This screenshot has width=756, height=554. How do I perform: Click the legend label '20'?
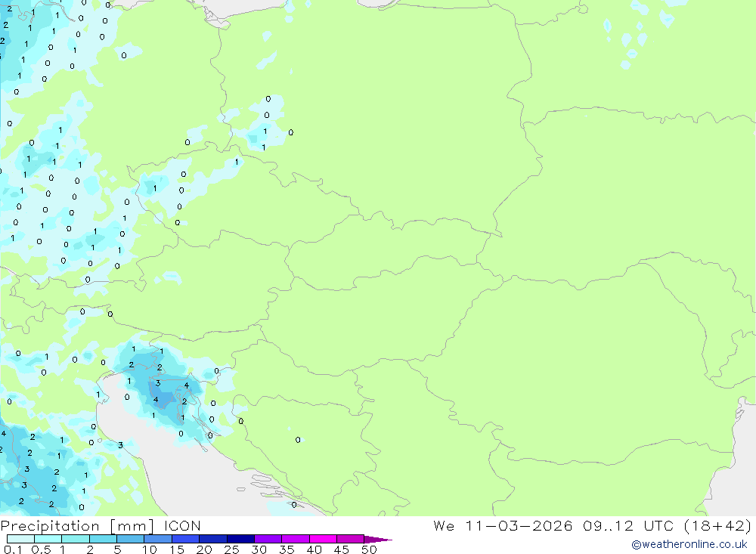204,549
